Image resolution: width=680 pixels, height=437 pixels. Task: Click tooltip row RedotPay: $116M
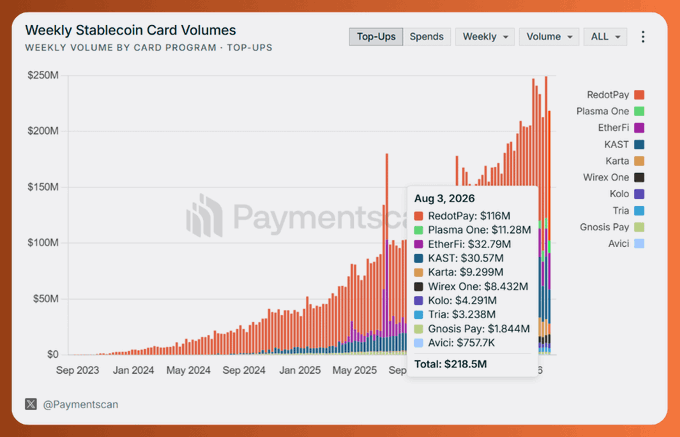(x=462, y=216)
